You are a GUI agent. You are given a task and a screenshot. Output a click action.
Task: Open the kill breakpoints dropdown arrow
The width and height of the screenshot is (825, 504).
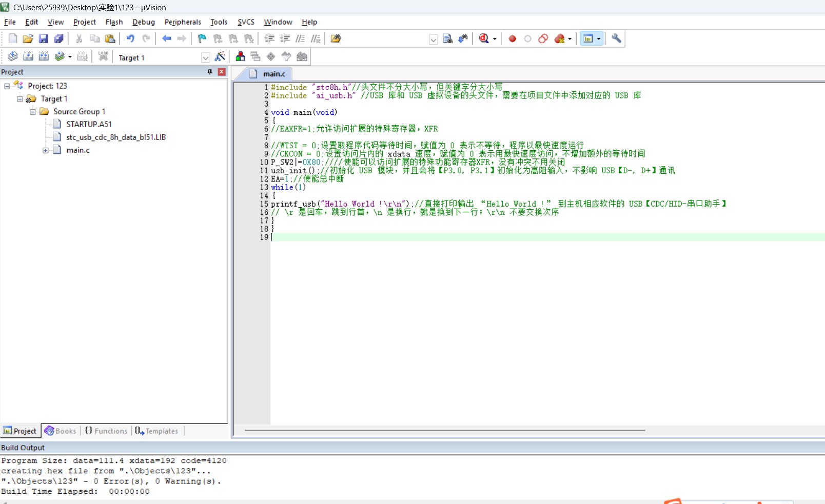(569, 39)
